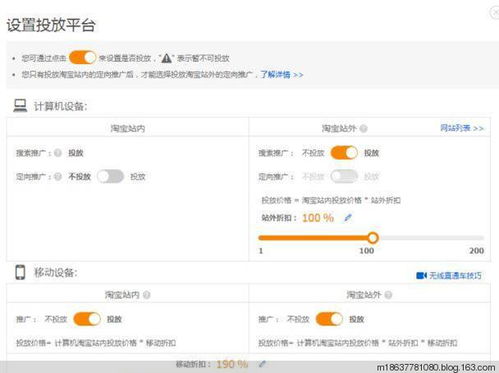Toggle computer 淘宝站内 定向推广 switch

[x=110, y=176]
